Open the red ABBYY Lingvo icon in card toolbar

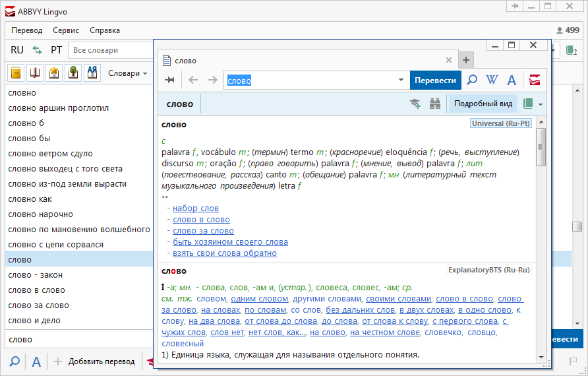(535, 80)
